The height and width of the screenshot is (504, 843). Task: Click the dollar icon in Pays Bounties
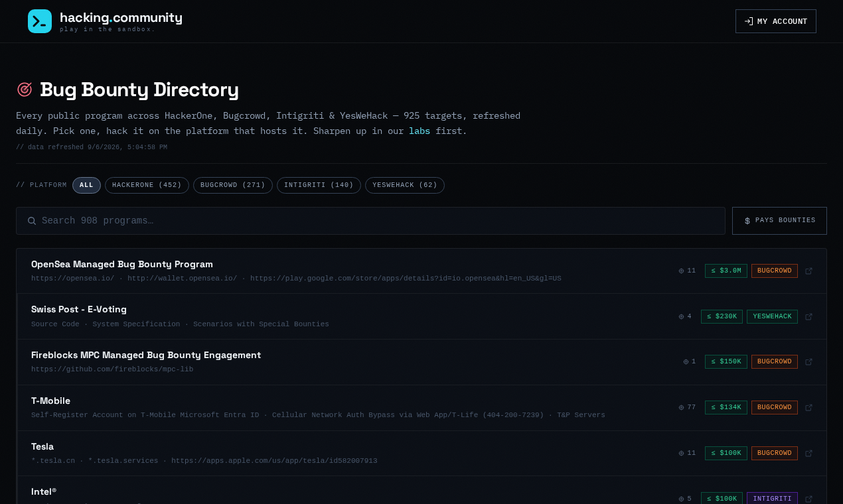click(x=747, y=221)
